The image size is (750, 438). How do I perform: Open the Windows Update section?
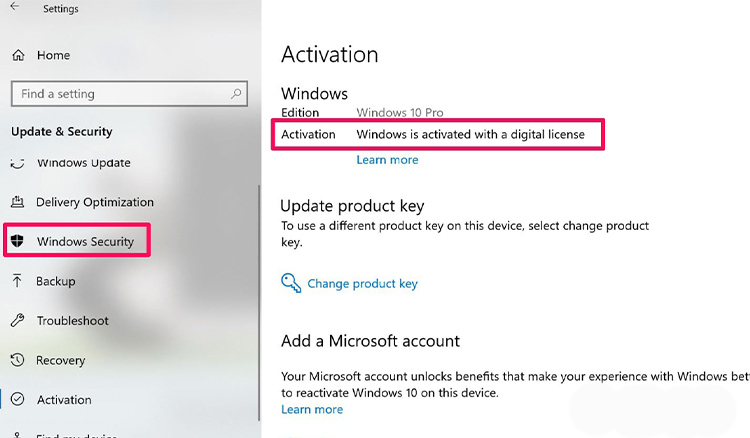coord(83,163)
